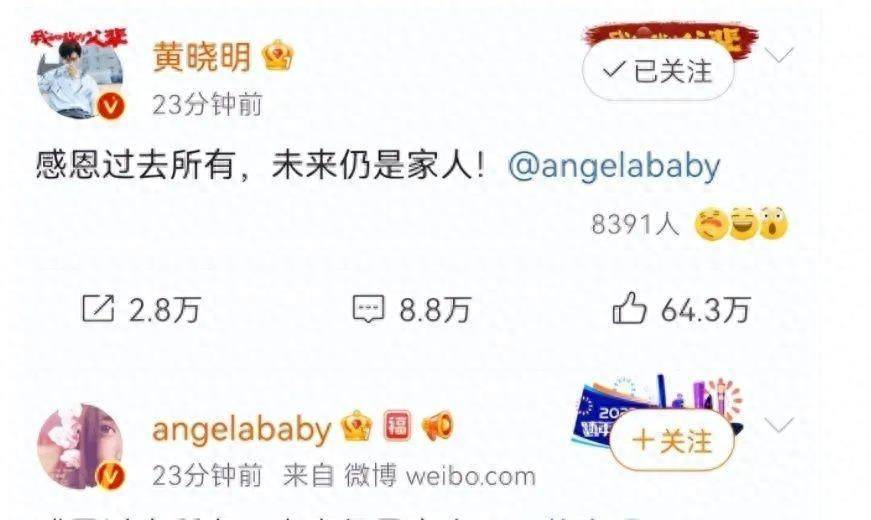Open Huang Xiaoming's profile avatar

[x=81, y=76]
